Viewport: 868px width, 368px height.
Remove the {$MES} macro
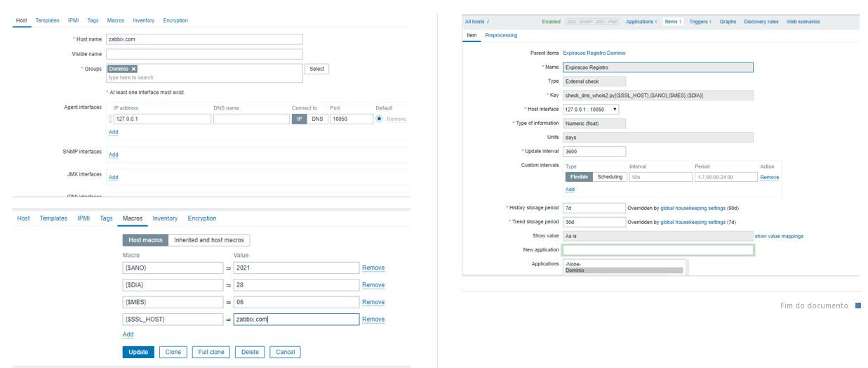(x=373, y=302)
